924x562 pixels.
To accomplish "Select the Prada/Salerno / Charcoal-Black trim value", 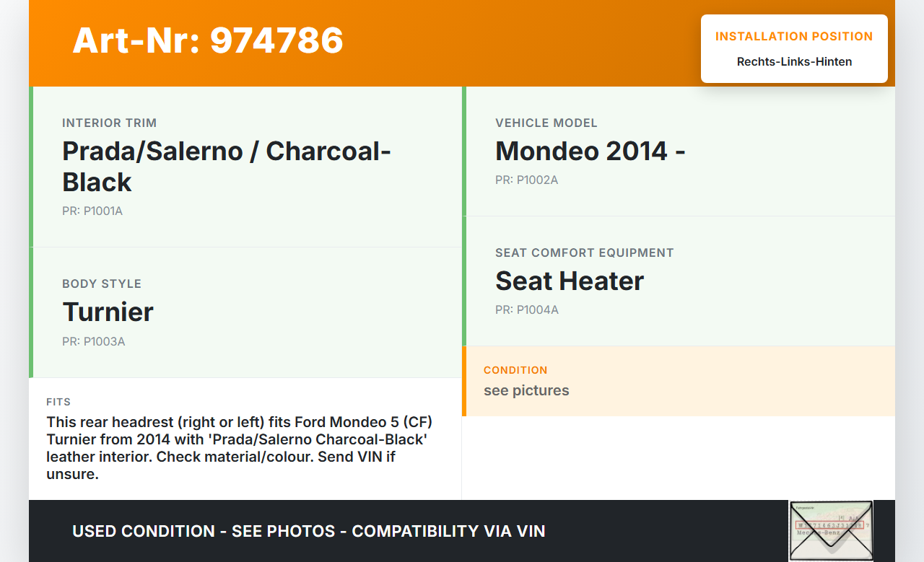I will (x=227, y=166).
